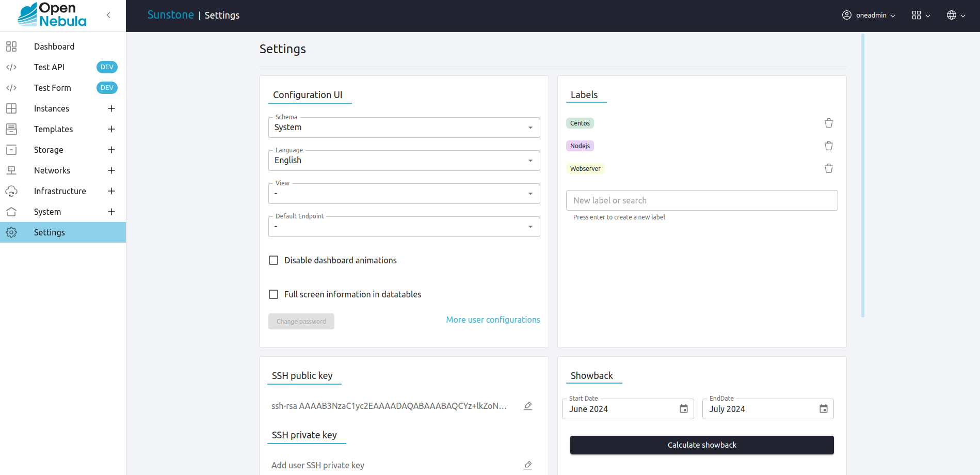Click Calculate showback button

coord(702,445)
